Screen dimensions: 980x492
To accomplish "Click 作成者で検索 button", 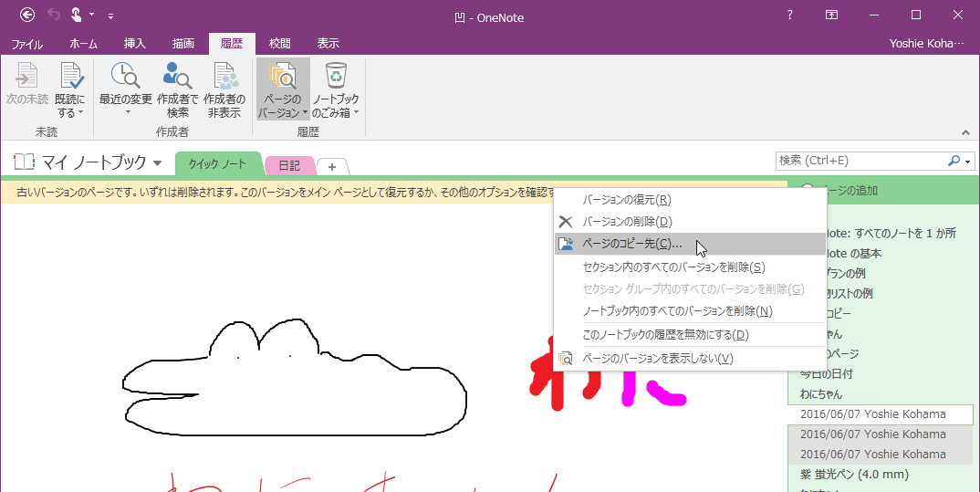I will click(178, 90).
